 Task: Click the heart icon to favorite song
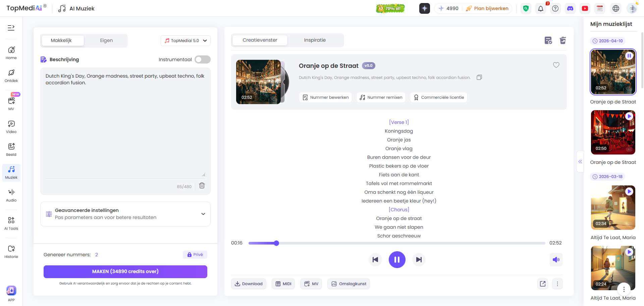pos(556,65)
